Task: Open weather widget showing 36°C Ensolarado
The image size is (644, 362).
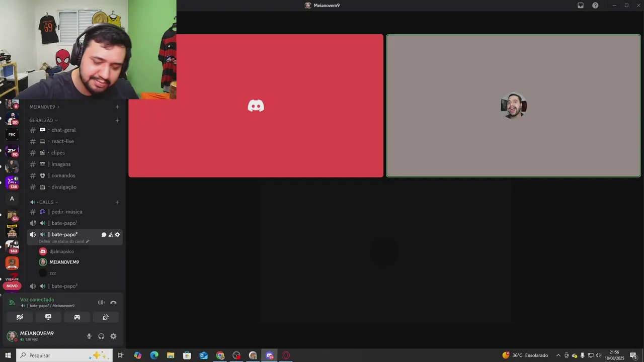Action: [525, 355]
